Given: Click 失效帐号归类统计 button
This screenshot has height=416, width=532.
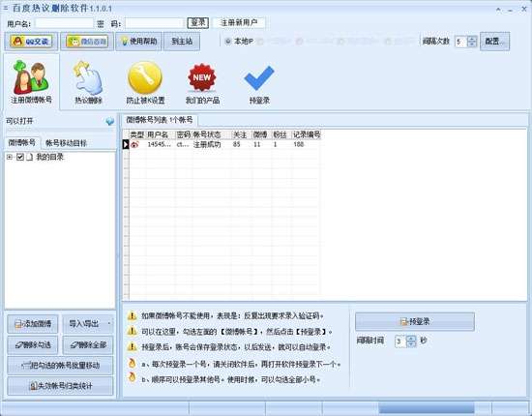Looking at the screenshot, I should (60, 386).
